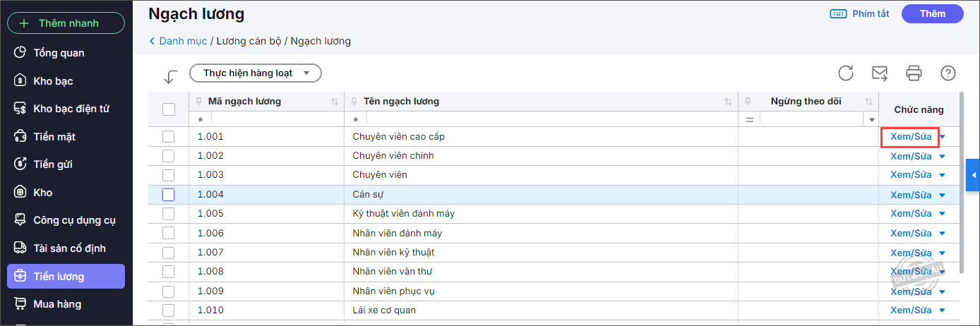980x326 pixels.
Task: Open the help question mark icon
Action: (948, 73)
